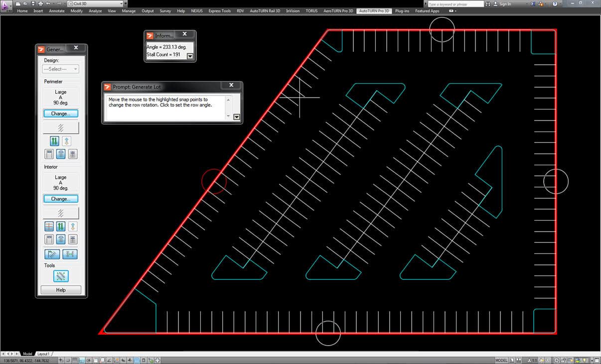601x364 pixels.
Task: Click the white snap circle on the top edge
Action: (x=442, y=29)
